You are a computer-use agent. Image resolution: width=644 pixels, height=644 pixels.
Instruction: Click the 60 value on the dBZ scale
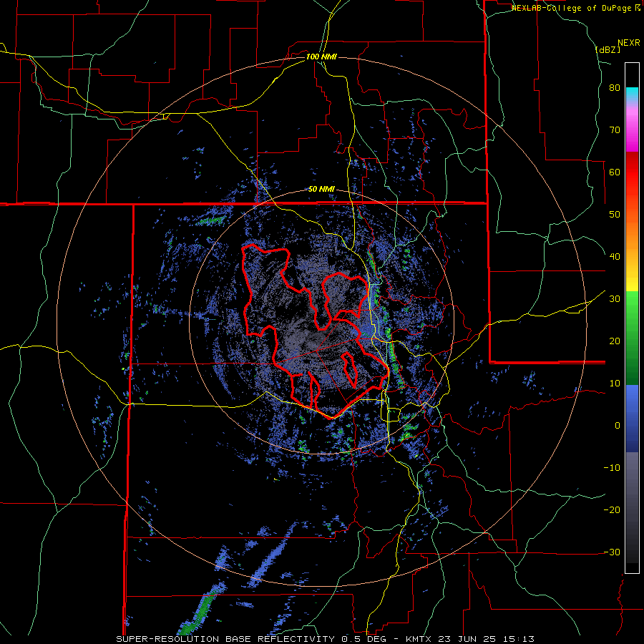(615, 172)
